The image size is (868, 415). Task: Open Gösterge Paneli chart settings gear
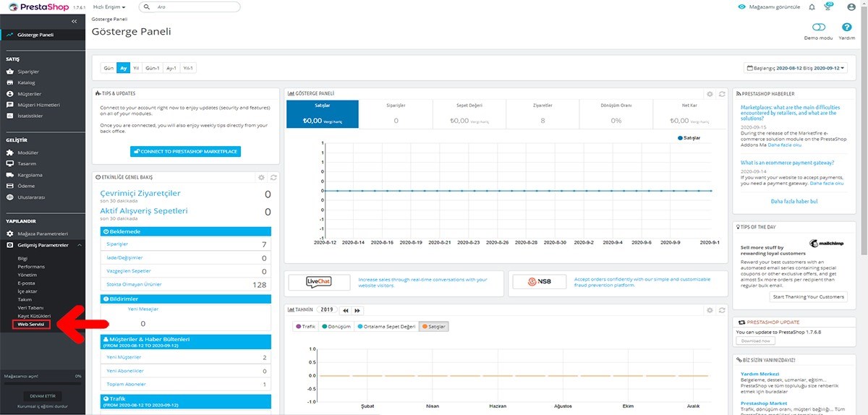point(710,94)
